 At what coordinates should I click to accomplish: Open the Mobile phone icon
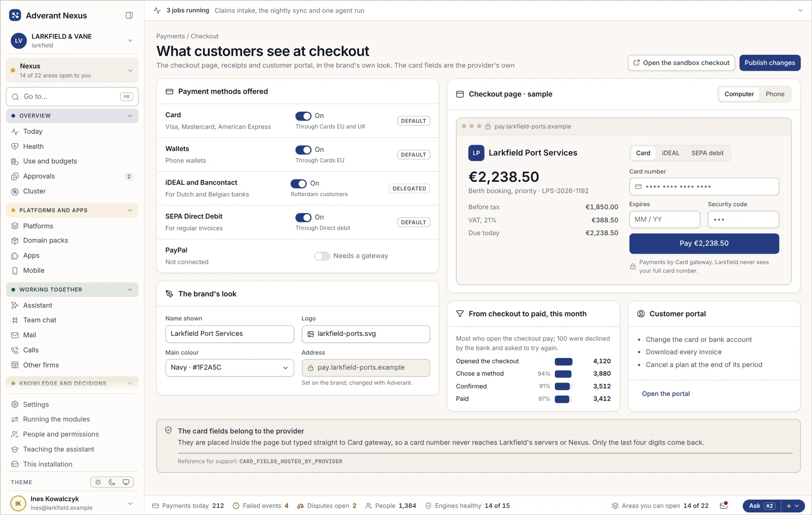[x=15, y=271]
